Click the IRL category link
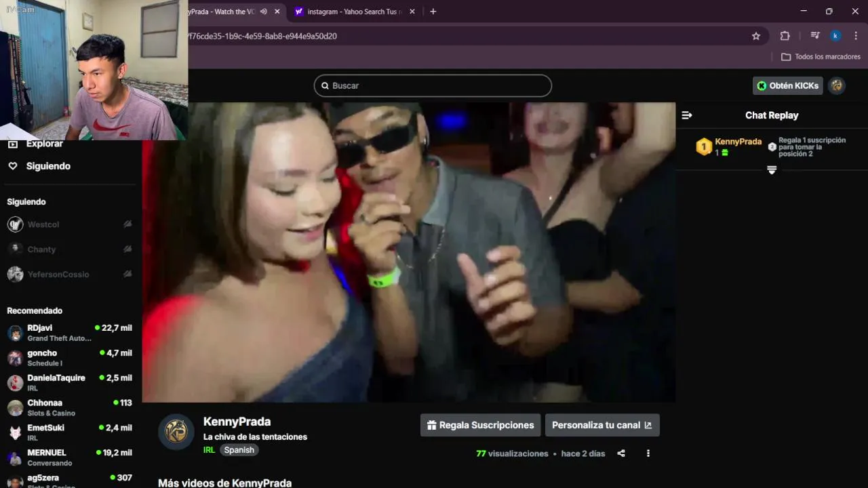Image resolution: width=868 pixels, height=488 pixels. pos(209,450)
